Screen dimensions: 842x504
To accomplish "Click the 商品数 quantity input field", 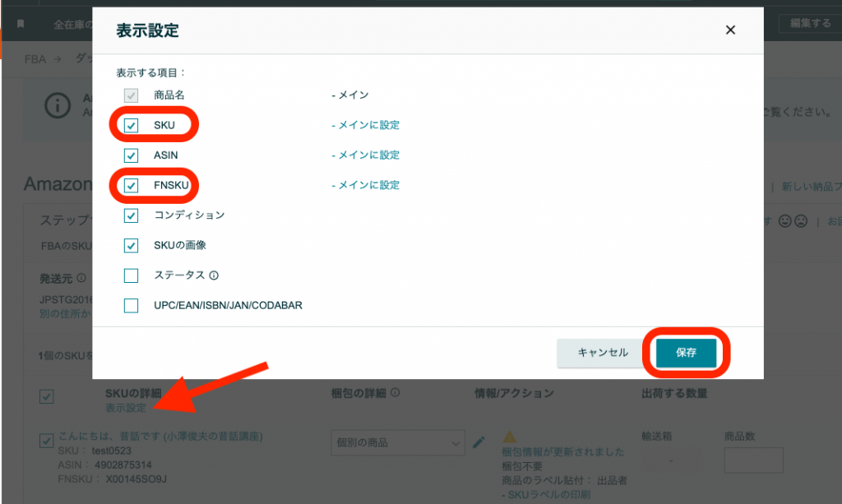I will [753, 460].
